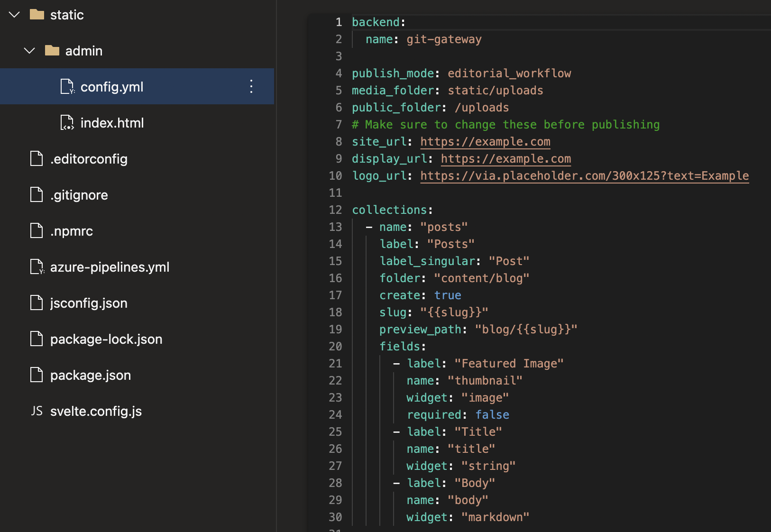The height and width of the screenshot is (532, 771).
Task: Click the JS icon for svelte.config.js
Action: tap(37, 411)
